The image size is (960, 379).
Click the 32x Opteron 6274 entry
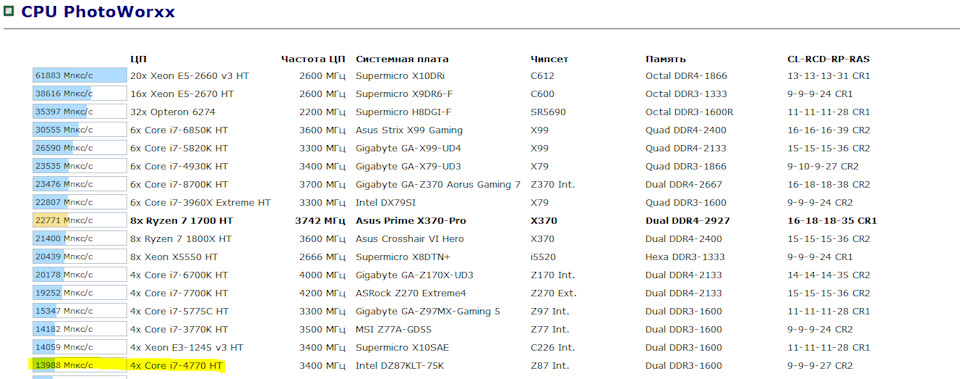(x=173, y=112)
